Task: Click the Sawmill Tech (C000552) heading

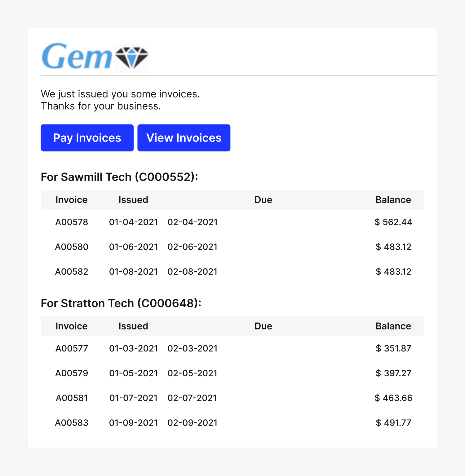Action: click(x=119, y=177)
